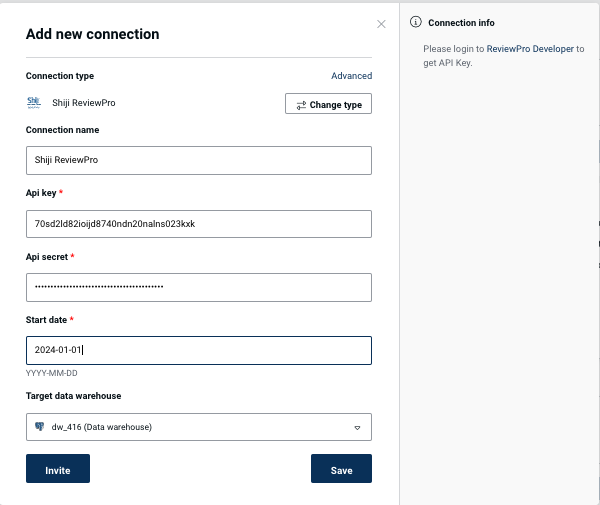Focus the Connection name input field
The image size is (600, 505).
pyautogui.click(x=199, y=160)
